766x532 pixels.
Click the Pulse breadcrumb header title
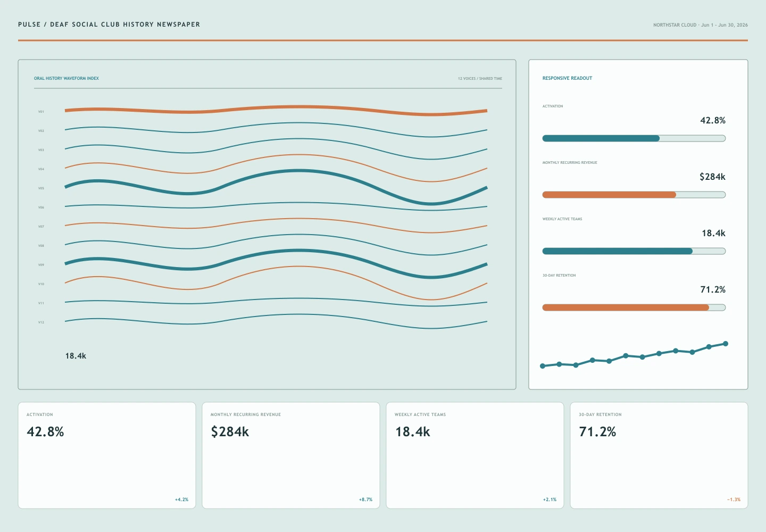tap(109, 24)
